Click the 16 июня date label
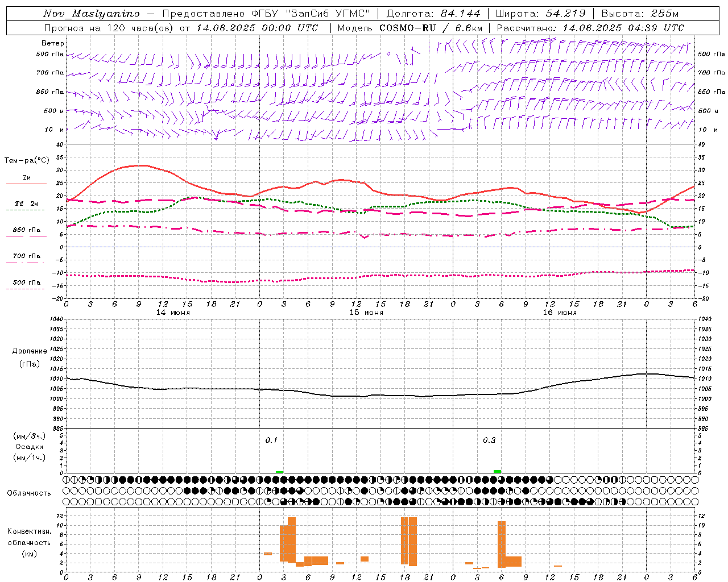728x582 pixels. [x=560, y=313]
